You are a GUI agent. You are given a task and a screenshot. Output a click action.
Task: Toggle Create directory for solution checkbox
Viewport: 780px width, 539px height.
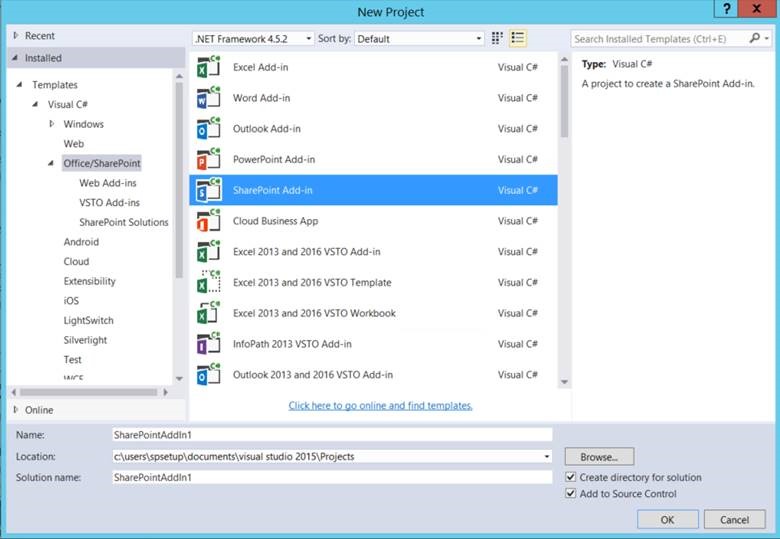pyautogui.click(x=571, y=477)
